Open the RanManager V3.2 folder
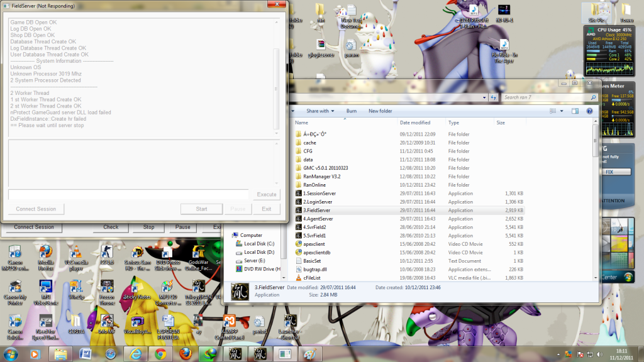Screen dimensions: 644x362 point(321,177)
